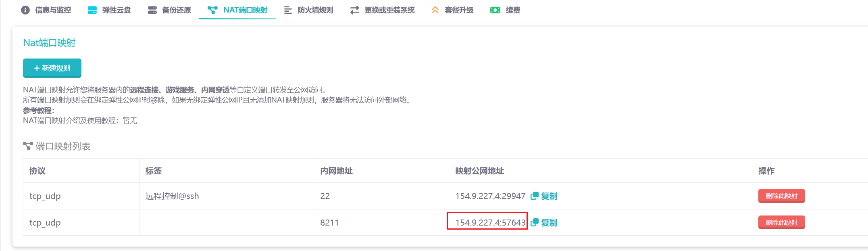Click the swap arrows icon beside 更换或重装系统

[x=355, y=10]
